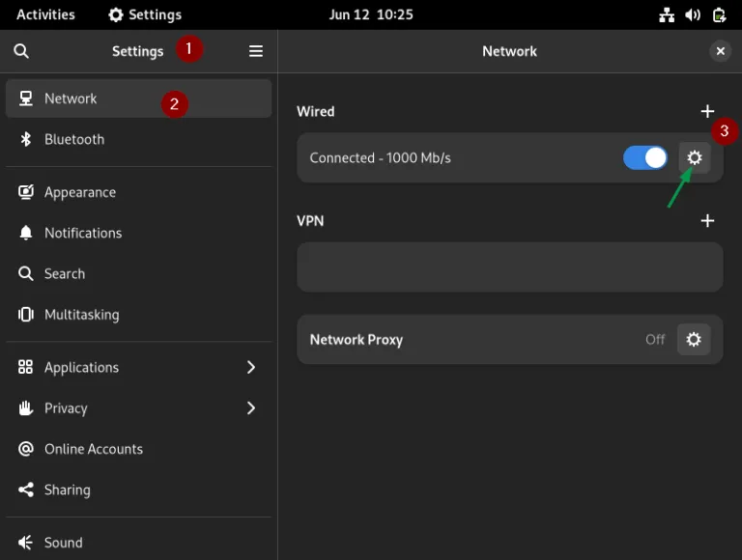Click the battery icon in top bar

click(719, 14)
